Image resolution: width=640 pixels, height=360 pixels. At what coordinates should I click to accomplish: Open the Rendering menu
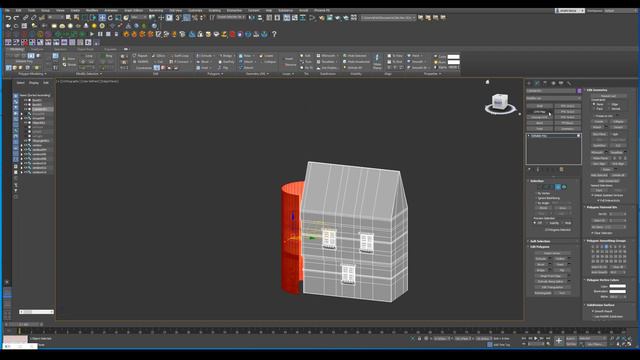[x=156, y=10]
